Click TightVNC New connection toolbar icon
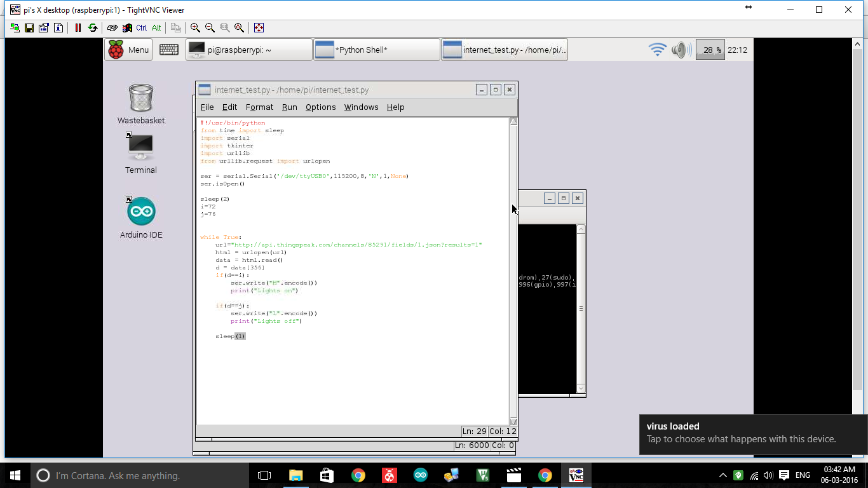This screenshot has height=488, width=868. tap(14, 28)
